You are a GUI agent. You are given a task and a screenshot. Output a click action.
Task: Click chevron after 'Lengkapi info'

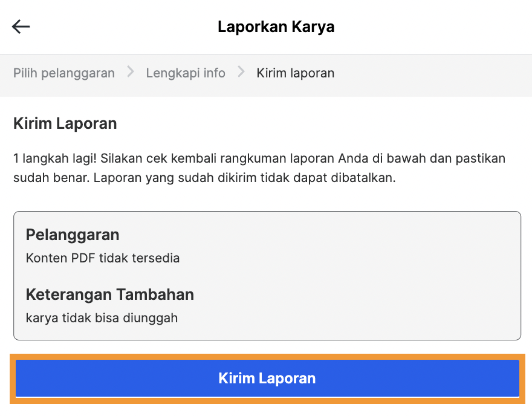coord(241,73)
